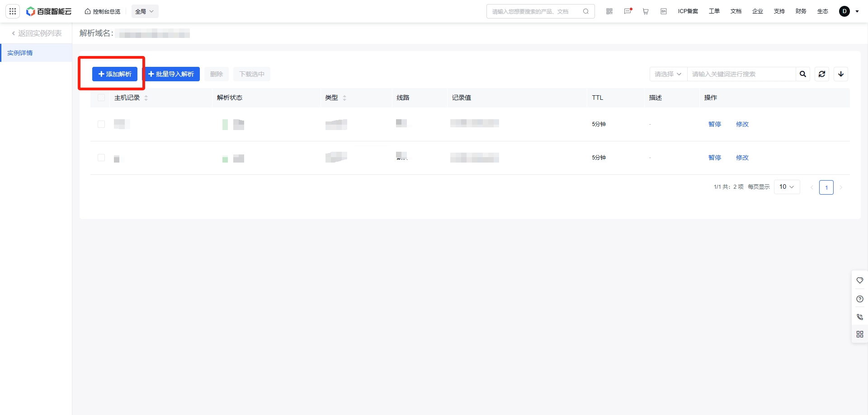Click the 记录值 column header
This screenshot has height=415, width=868.
[x=462, y=98]
